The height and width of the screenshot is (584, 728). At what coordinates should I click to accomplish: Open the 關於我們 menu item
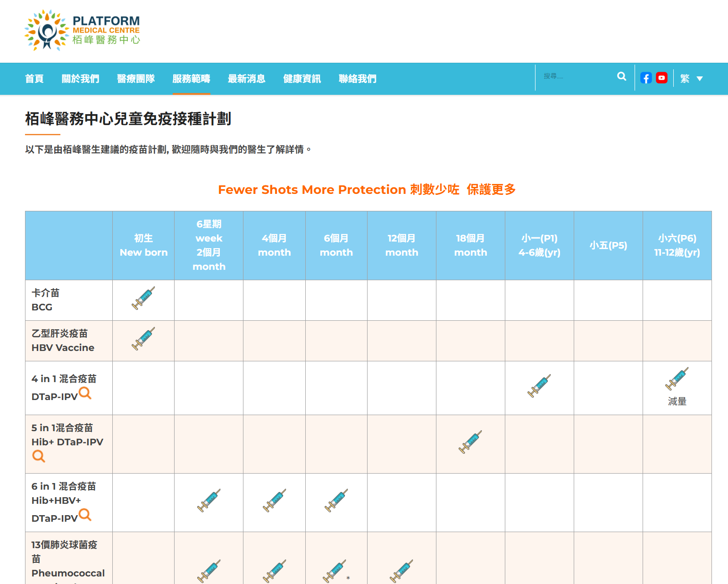coord(81,79)
